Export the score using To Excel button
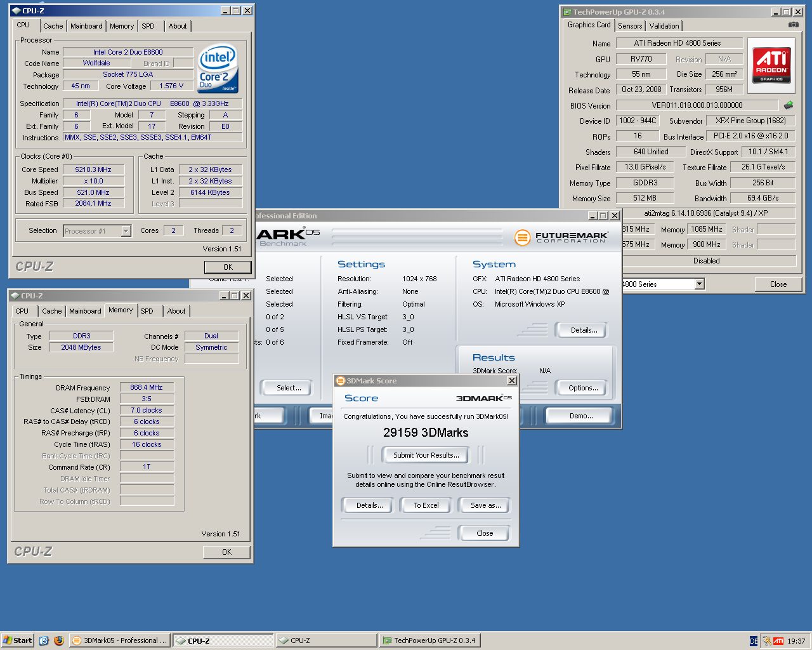This screenshot has width=812, height=650. 426,505
